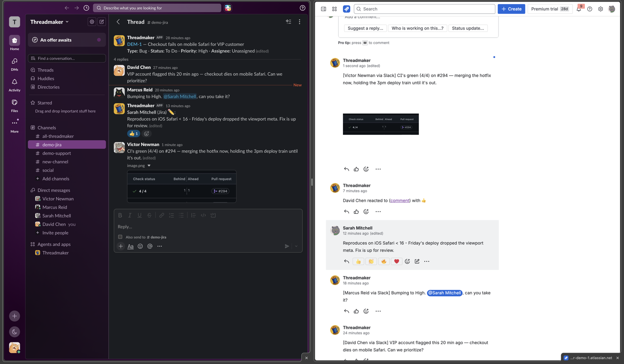Open workspace settings gear next to Threadmaker
Viewport: 624px width, 364px height.
click(x=92, y=22)
